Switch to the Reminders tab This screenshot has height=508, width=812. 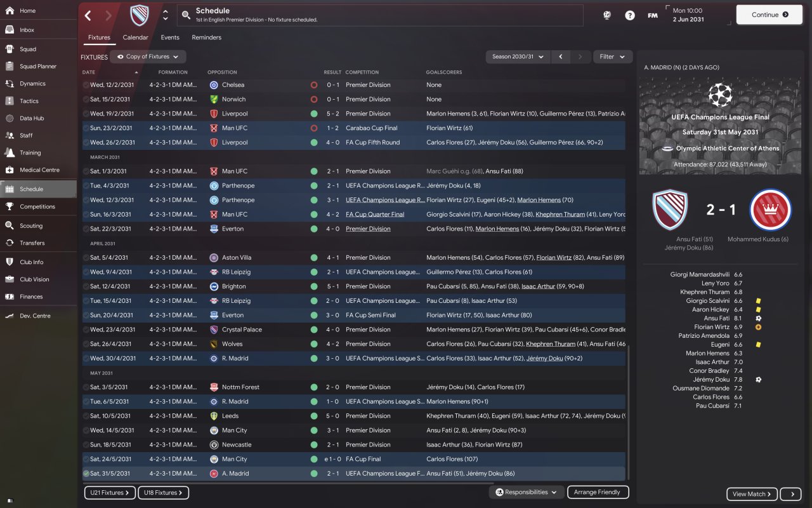click(207, 37)
